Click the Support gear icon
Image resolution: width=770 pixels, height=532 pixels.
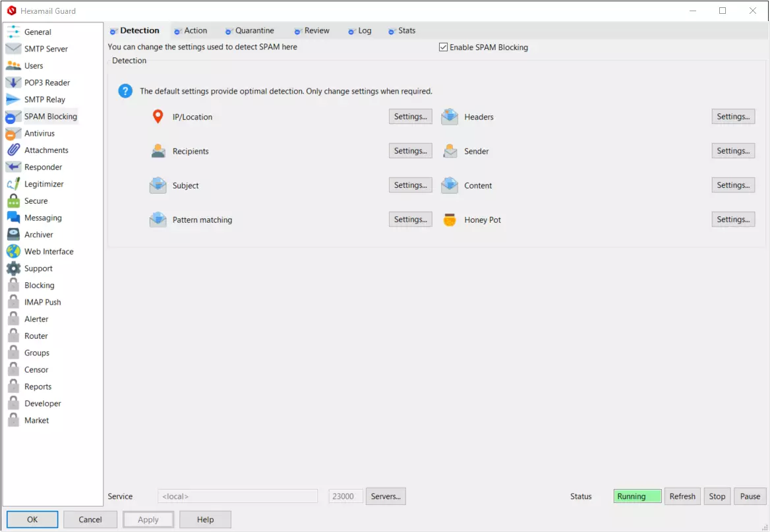pos(13,268)
